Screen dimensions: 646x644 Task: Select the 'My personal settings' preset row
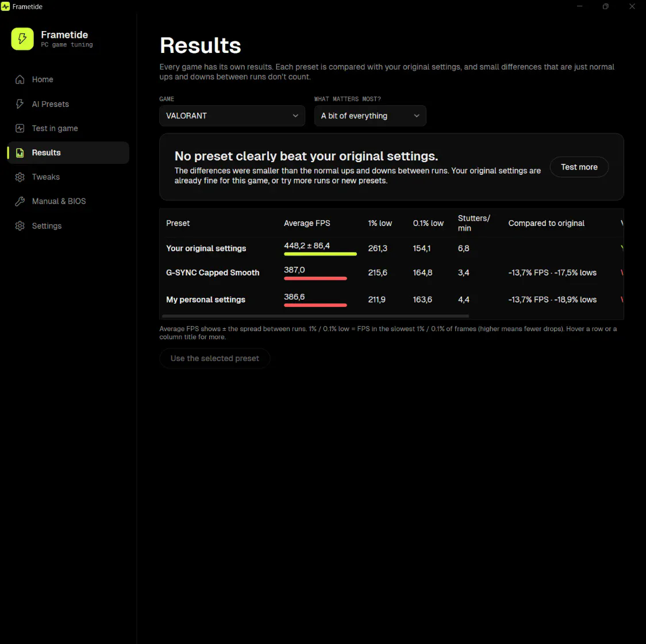(x=391, y=300)
